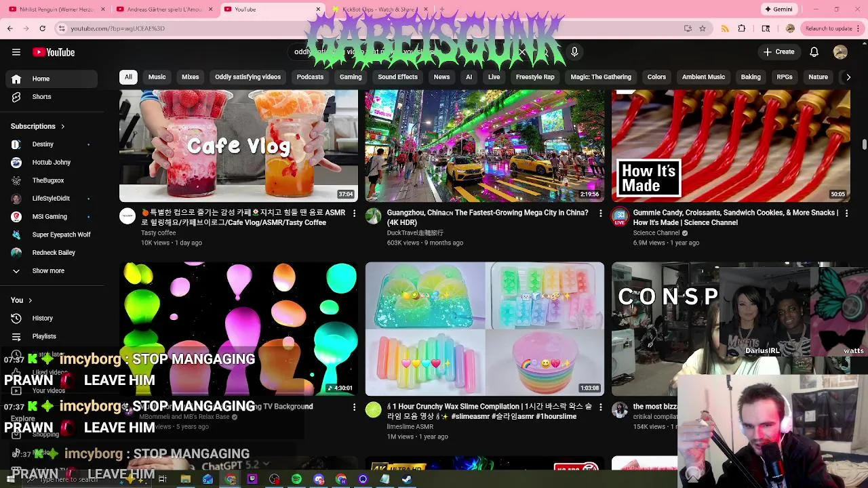Open Windows Task View

(163, 479)
